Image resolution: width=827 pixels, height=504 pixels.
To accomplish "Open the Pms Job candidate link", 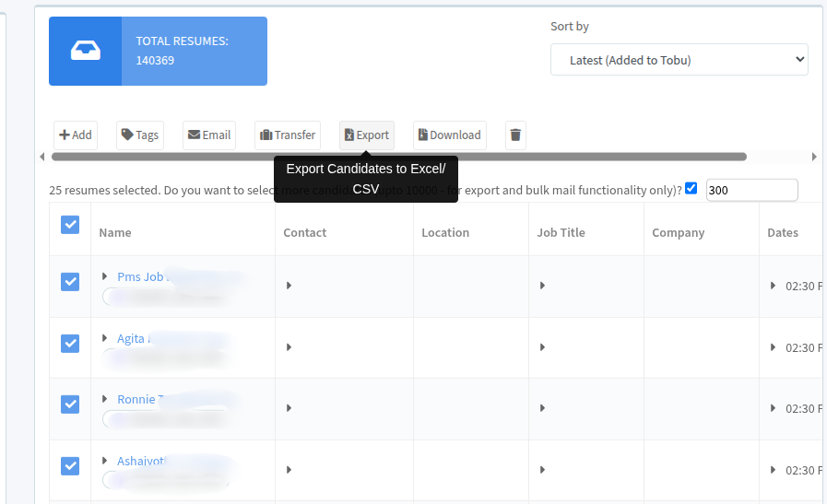I will [x=140, y=276].
